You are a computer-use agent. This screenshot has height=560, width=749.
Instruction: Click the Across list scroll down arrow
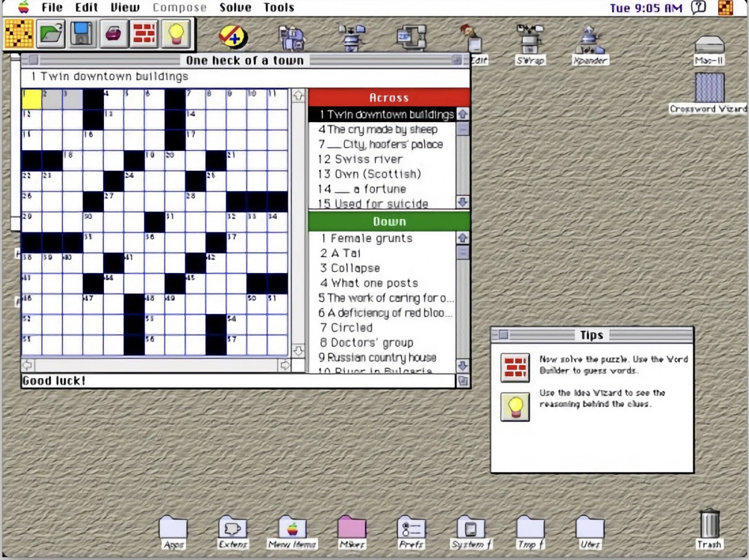pyautogui.click(x=463, y=202)
